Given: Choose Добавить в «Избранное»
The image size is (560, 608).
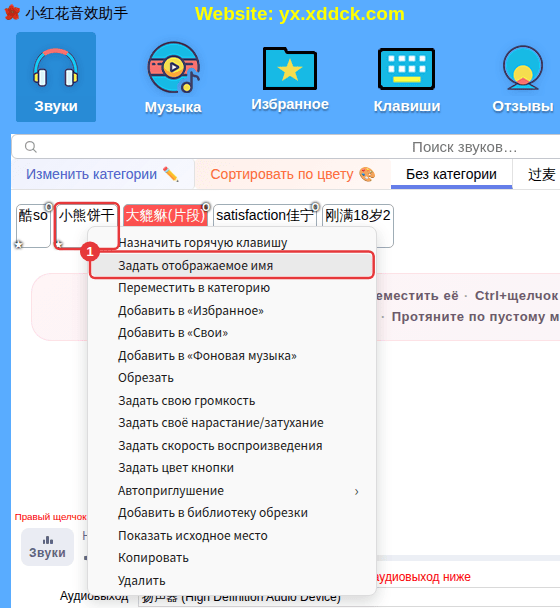Looking at the screenshot, I should coord(232,311).
